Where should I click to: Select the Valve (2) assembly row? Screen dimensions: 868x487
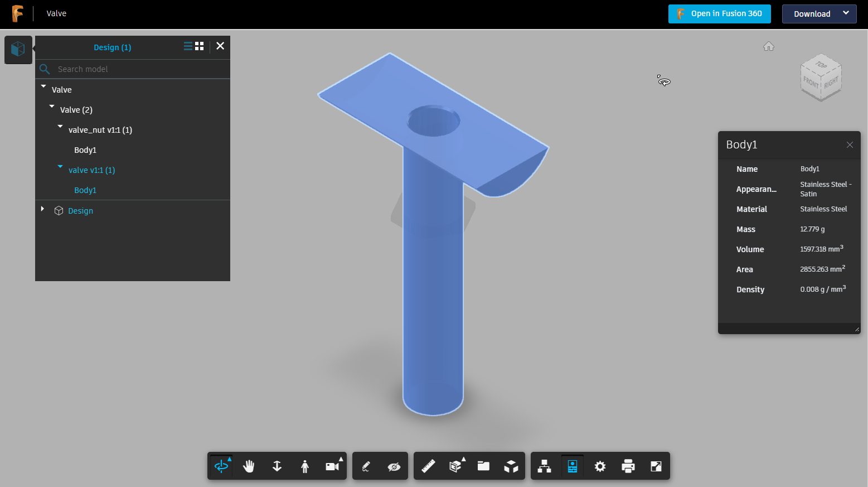point(76,110)
